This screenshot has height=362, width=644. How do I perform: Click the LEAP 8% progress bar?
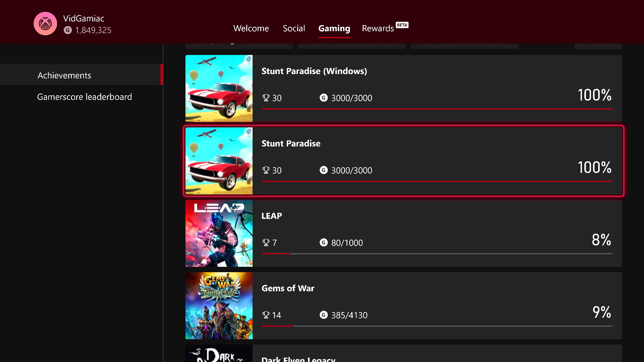(x=437, y=254)
